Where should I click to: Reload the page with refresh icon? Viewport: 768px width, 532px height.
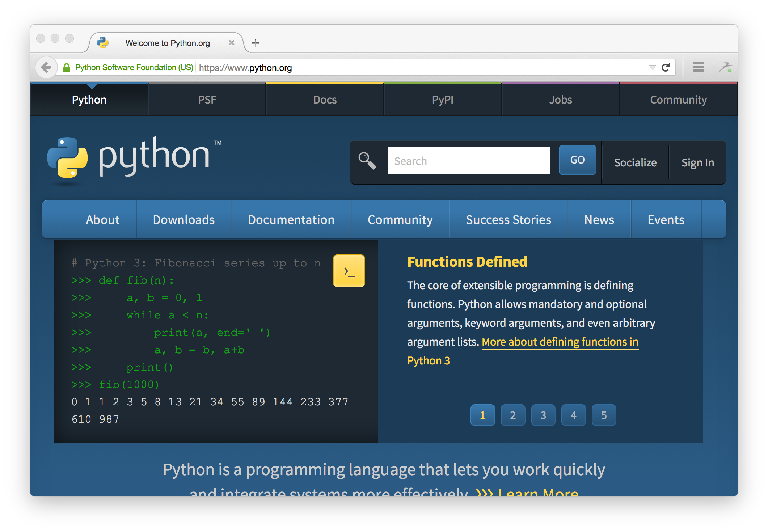[x=666, y=68]
